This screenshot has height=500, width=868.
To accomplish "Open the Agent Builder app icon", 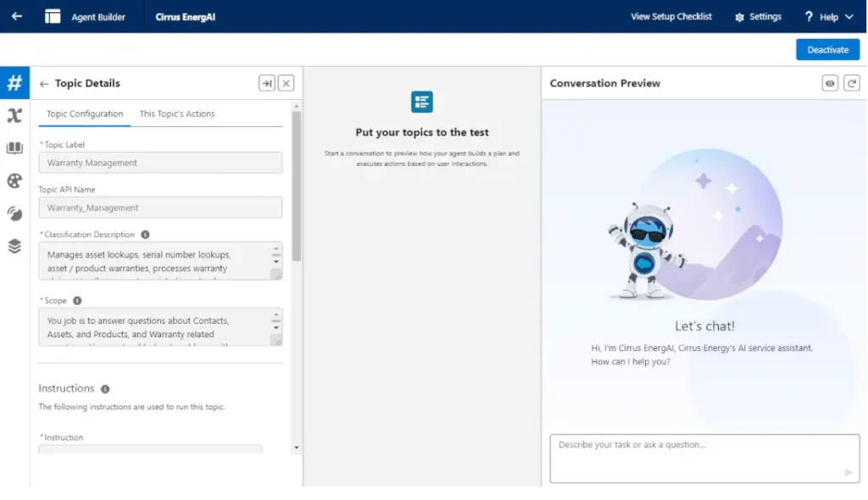I will tap(53, 17).
